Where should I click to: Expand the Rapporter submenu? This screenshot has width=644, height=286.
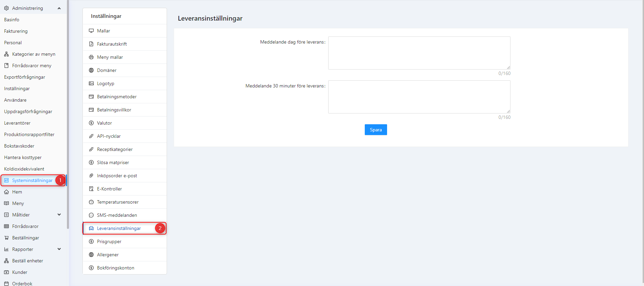coord(59,249)
